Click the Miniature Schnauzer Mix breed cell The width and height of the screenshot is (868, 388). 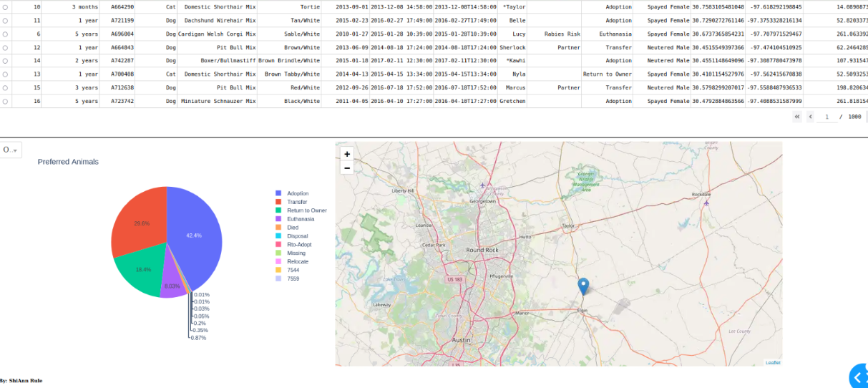point(218,102)
